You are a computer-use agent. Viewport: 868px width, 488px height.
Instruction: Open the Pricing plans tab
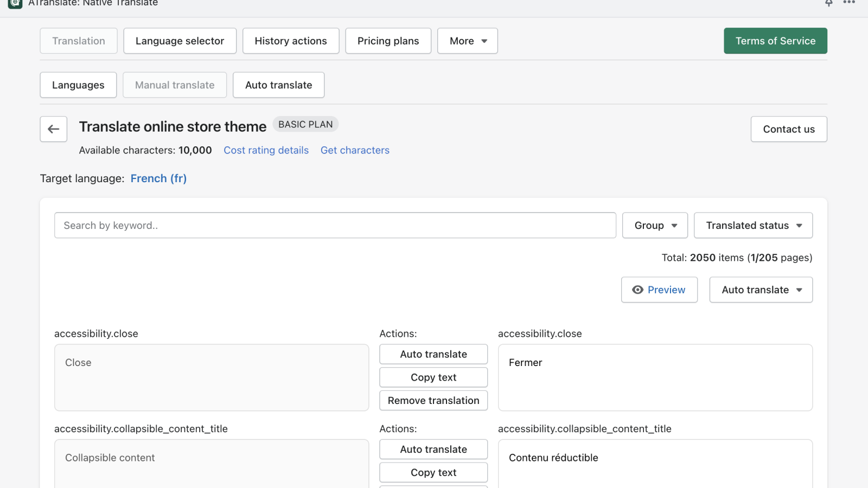(x=388, y=41)
